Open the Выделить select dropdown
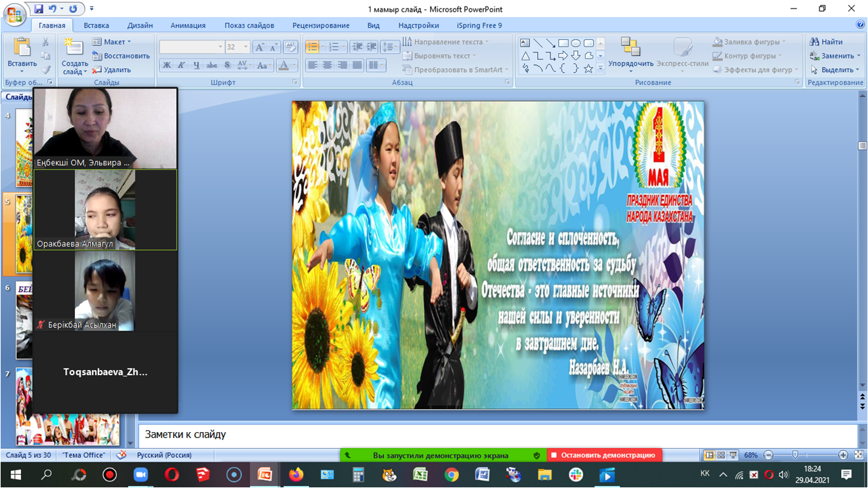 pyautogui.click(x=836, y=70)
